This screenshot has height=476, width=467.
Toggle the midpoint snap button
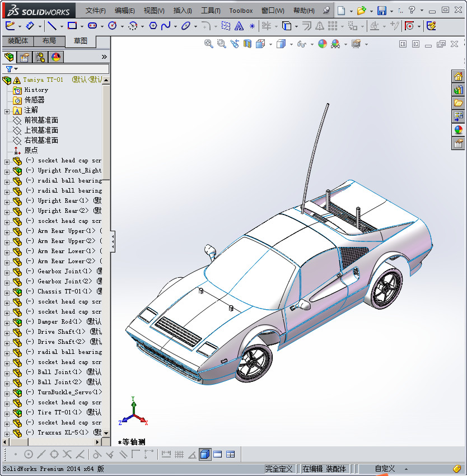click(41, 455)
